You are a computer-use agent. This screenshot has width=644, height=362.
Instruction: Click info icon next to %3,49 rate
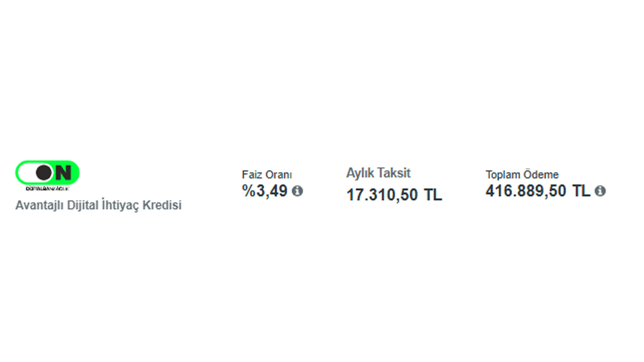click(297, 191)
